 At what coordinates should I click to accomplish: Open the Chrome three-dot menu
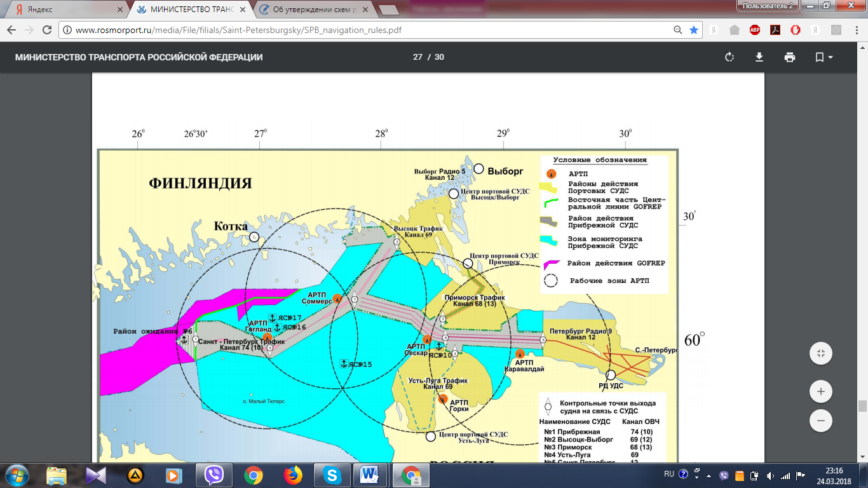pos(856,30)
